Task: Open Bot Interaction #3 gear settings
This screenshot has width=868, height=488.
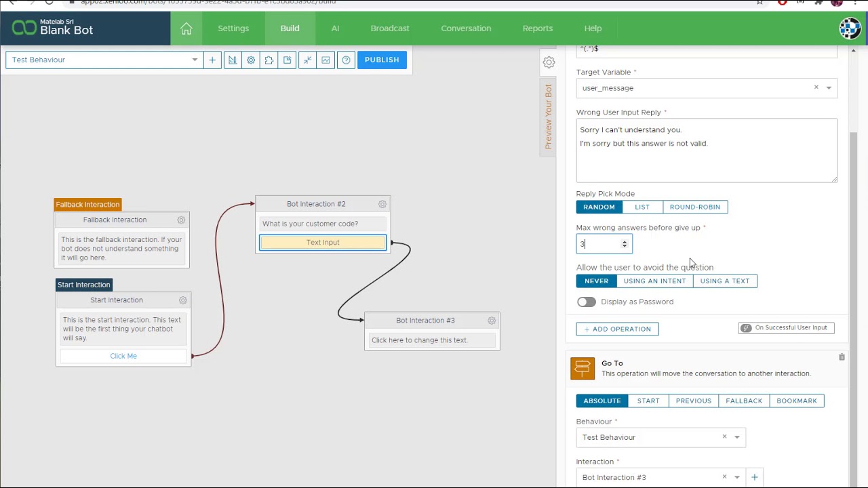Action: (492, 320)
